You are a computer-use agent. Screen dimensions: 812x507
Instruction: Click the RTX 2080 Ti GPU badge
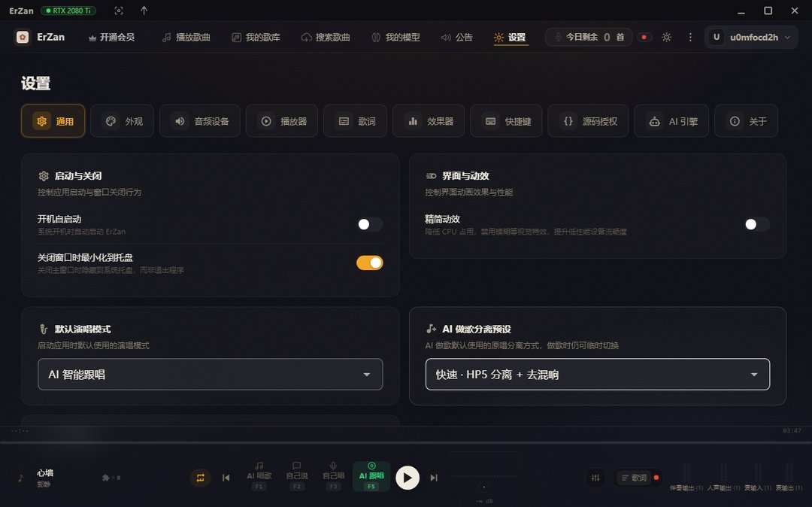point(68,11)
